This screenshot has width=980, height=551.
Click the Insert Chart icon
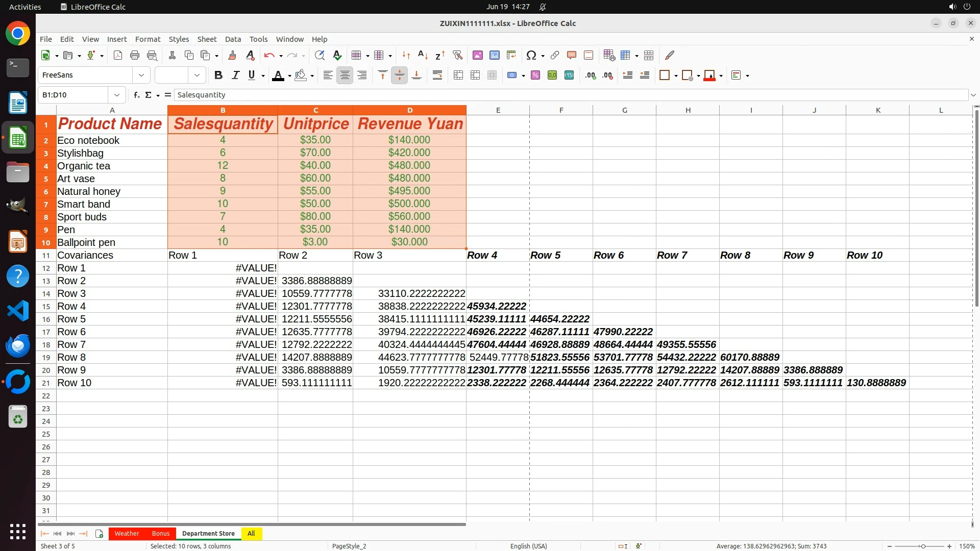[494, 55]
